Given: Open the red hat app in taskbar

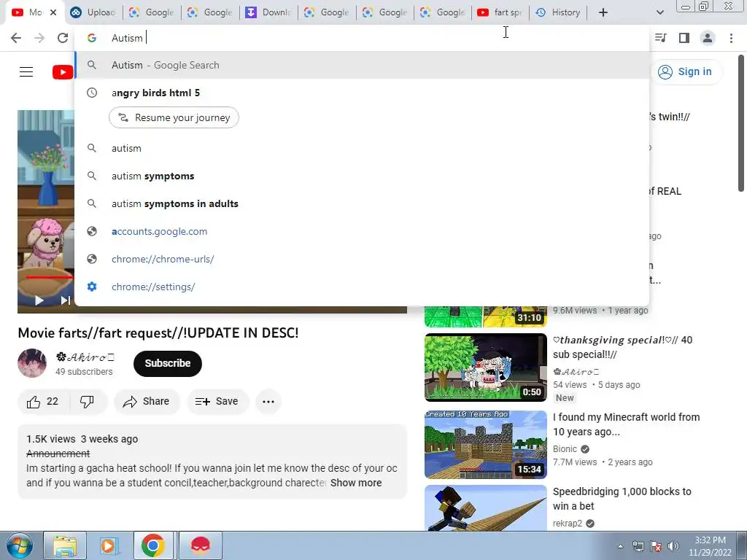Looking at the screenshot, I should point(201,545).
